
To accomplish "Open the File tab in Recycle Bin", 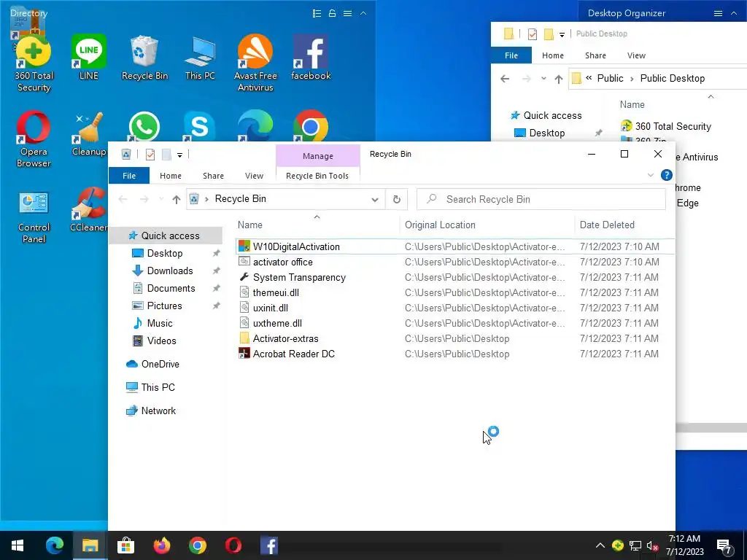I will (129, 176).
